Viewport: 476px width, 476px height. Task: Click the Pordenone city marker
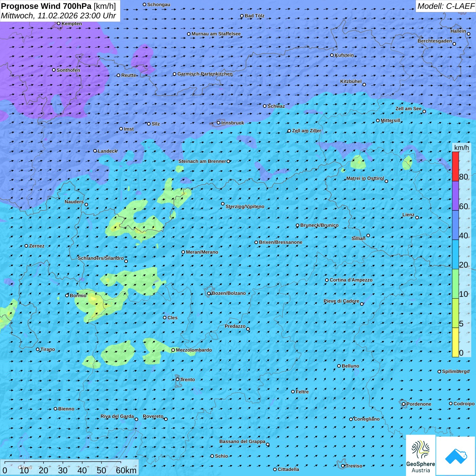pos(404,404)
